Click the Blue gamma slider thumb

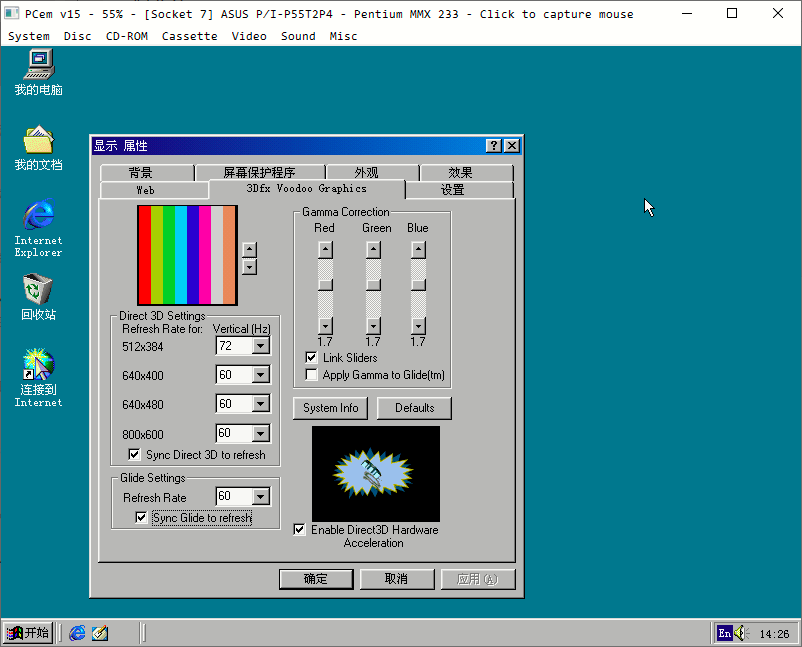point(418,284)
